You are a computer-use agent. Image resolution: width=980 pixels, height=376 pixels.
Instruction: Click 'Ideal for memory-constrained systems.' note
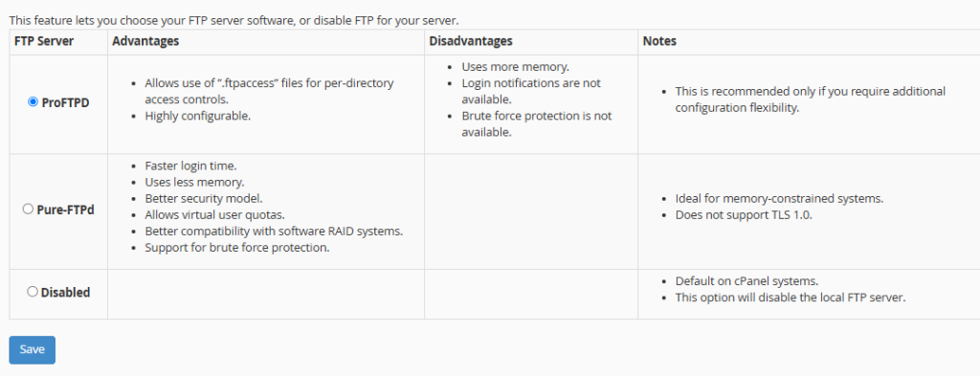tap(779, 199)
